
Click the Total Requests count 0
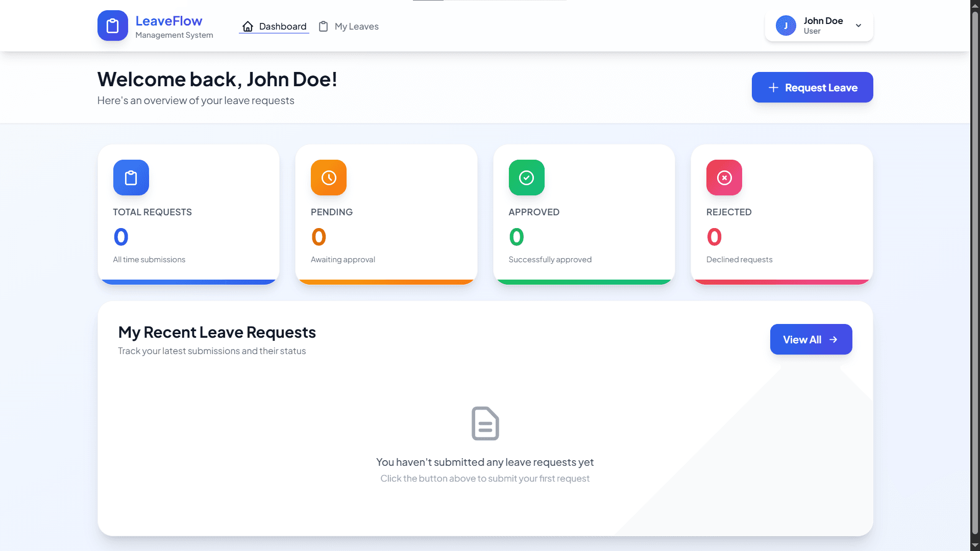(x=121, y=237)
